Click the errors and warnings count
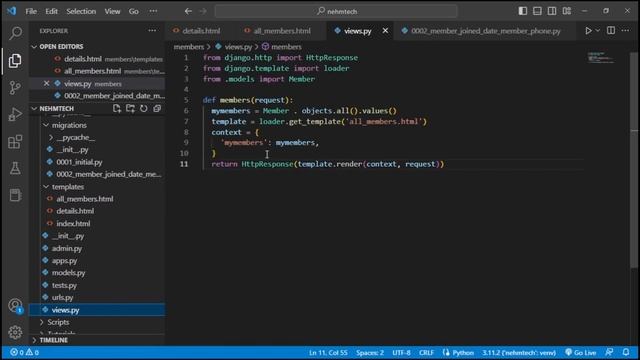Viewport: 640px width, 360px height. [x=24, y=352]
